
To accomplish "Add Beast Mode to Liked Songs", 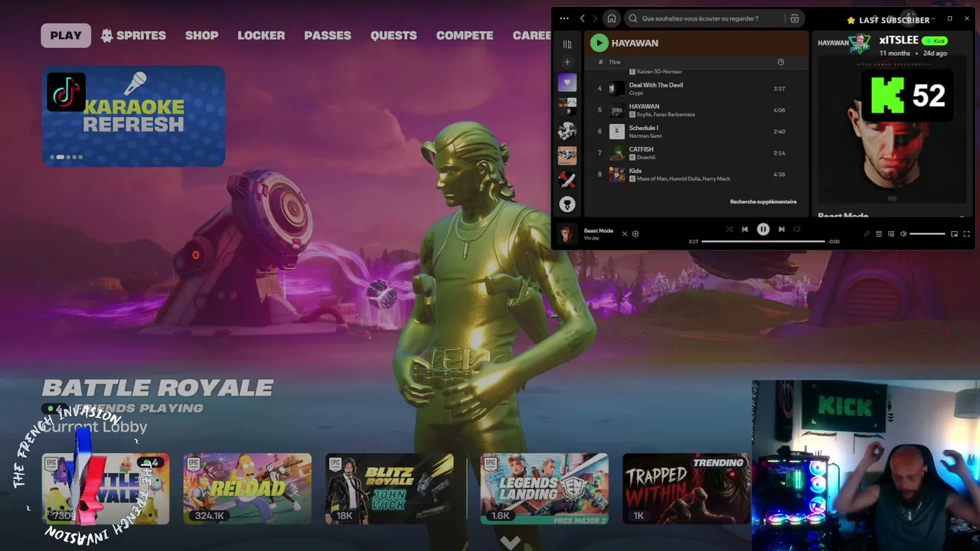I will coord(635,233).
